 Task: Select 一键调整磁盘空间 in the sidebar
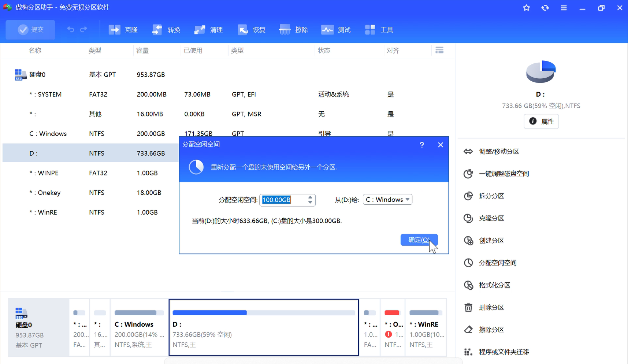coord(497,174)
